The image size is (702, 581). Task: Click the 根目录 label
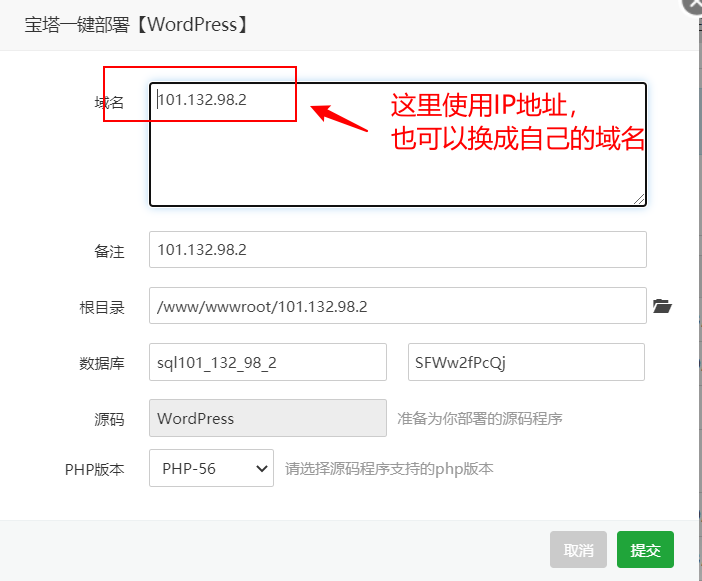tap(102, 308)
